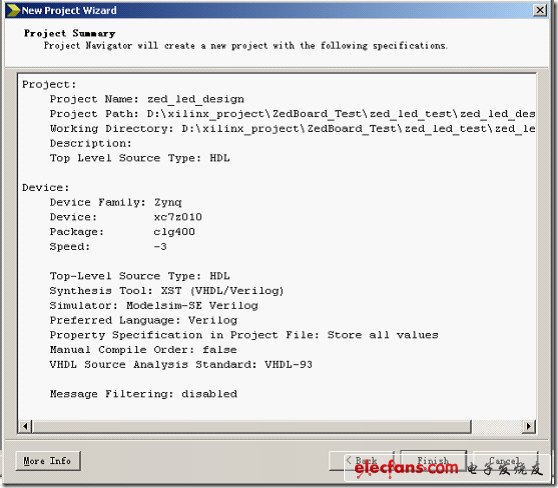
Task: Cancel the new project wizard
Action: pyautogui.click(x=505, y=461)
